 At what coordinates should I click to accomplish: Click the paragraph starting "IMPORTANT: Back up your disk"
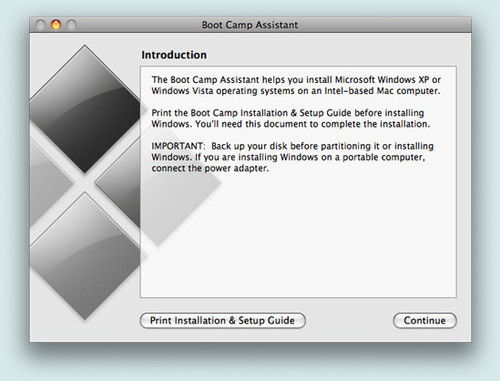[x=292, y=157]
